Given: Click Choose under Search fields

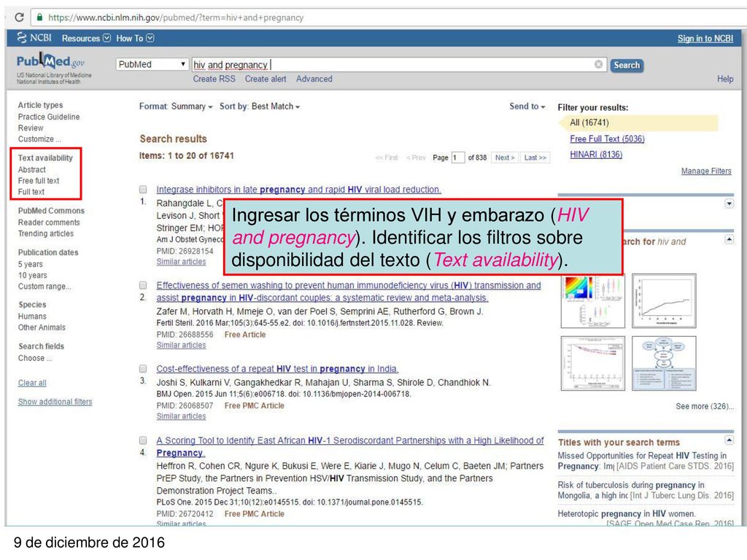Looking at the screenshot, I should pyautogui.click(x=35, y=358).
